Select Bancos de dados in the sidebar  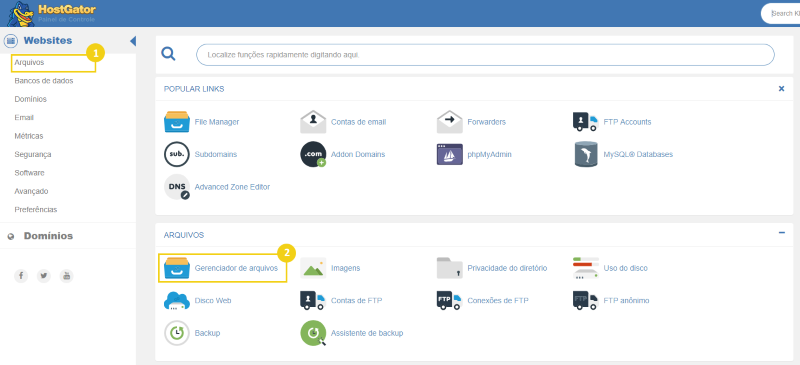pos(44,81)
